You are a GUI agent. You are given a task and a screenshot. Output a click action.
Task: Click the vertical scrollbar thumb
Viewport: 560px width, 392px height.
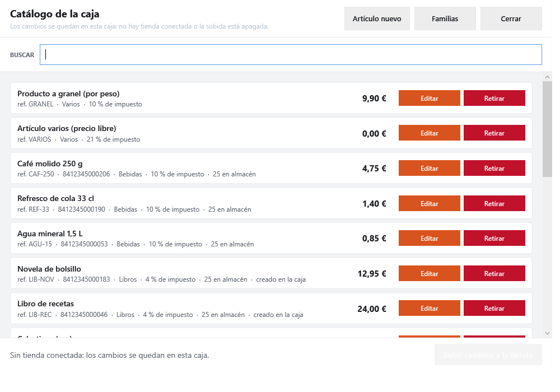(x=547, y=129)
